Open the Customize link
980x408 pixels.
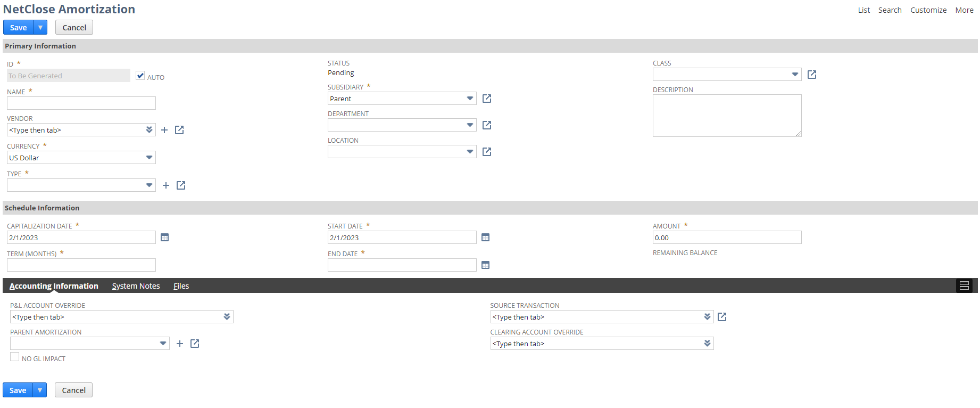(928, 10)
